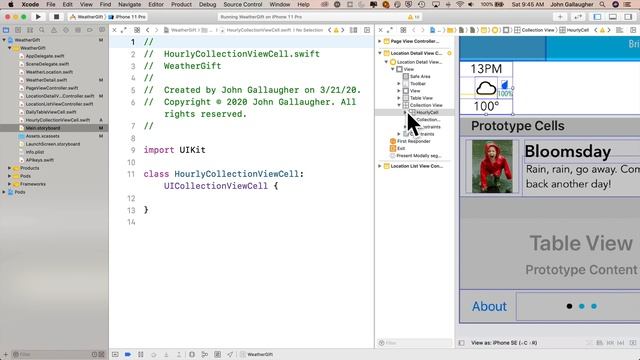Collapse the WeatherGift project root
This screenshot has width=640, height=360.
tap(4, 40)
